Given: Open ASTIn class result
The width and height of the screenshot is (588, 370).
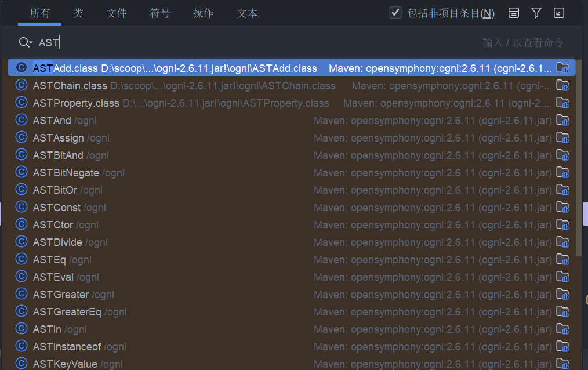Looking at the screenshot, I should tap(291, 329).
